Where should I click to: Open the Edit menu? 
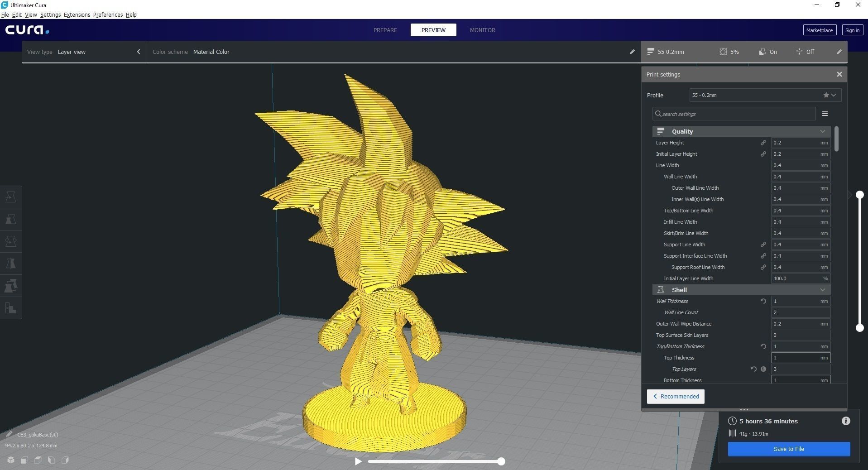click(17, 14)
